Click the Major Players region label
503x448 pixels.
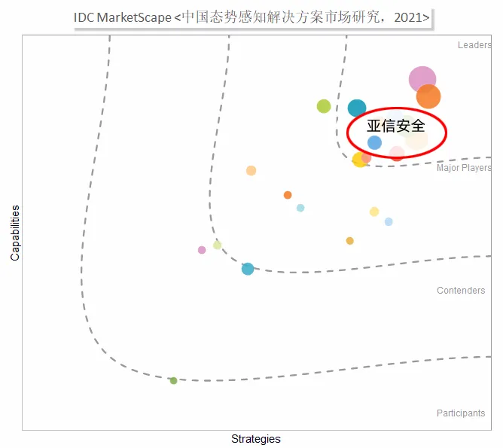464,168
